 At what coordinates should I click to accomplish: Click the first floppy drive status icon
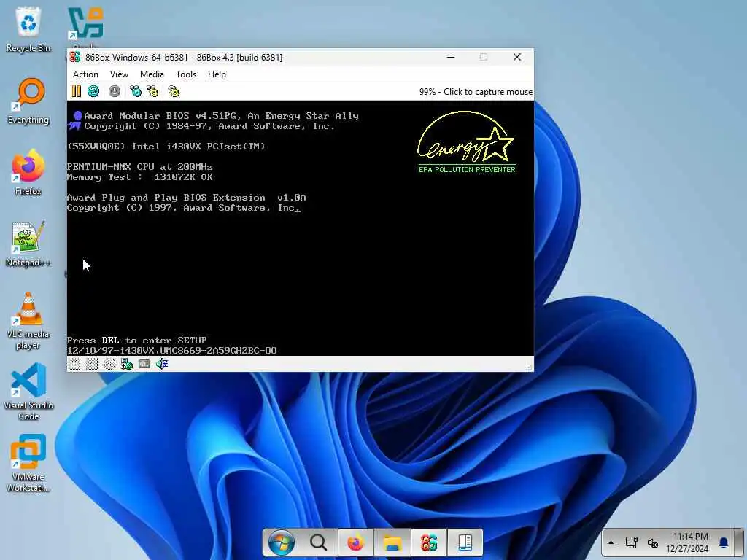[x=74, y=365]
